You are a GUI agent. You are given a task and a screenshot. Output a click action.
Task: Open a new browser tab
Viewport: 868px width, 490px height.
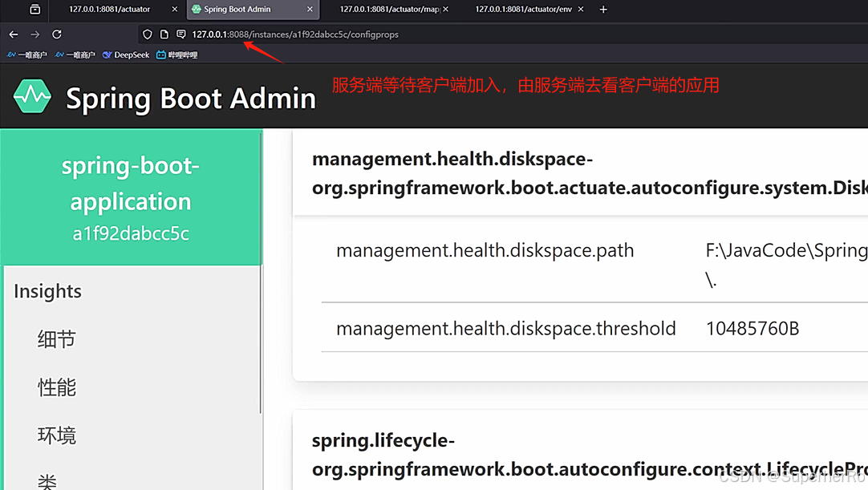pos(603,10)
